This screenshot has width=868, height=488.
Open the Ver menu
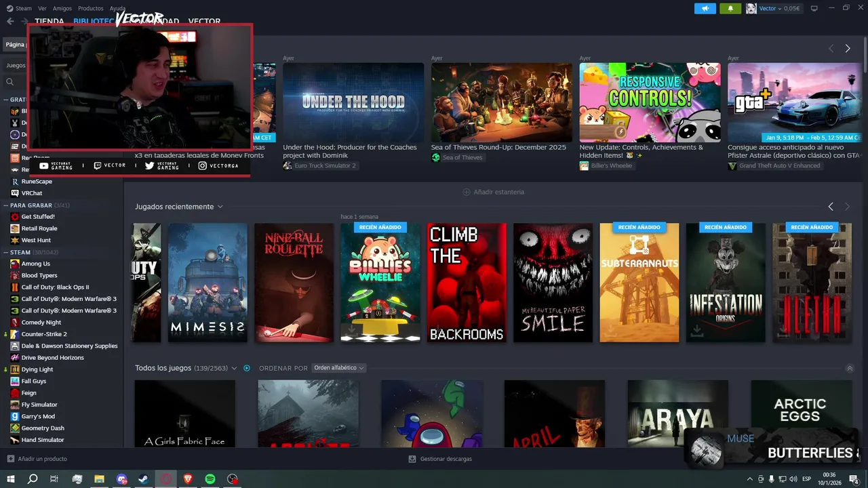pos(42,8)
